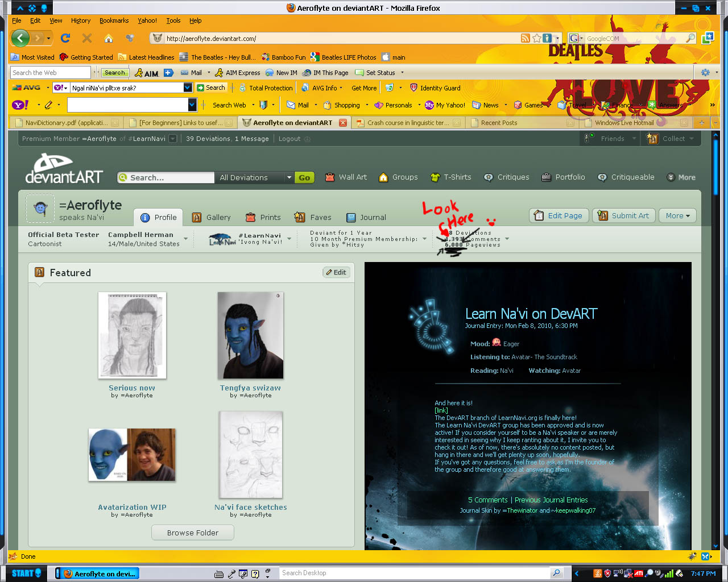Viewport: 728px width, 582px height.
Task: Click the deviantART logo
Action: [x=64, y=169]
